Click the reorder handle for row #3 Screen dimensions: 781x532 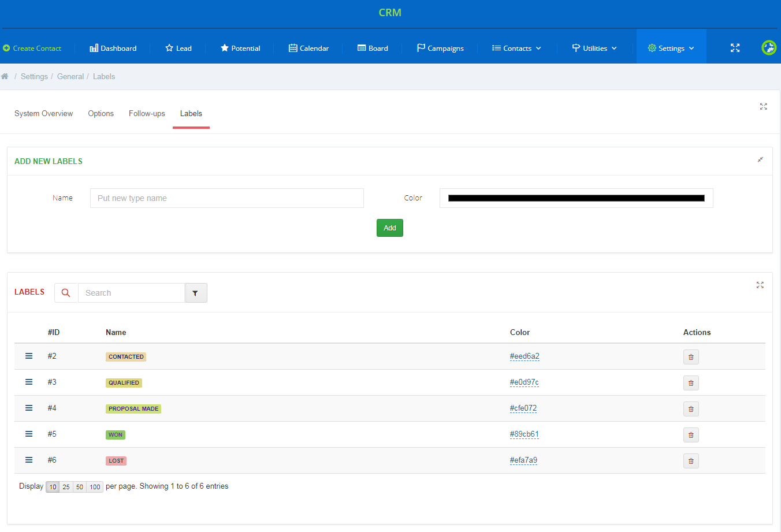(29, 382)
